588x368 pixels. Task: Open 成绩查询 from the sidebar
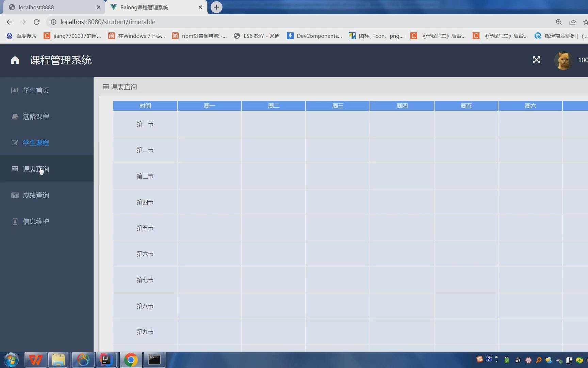point(36,195)
